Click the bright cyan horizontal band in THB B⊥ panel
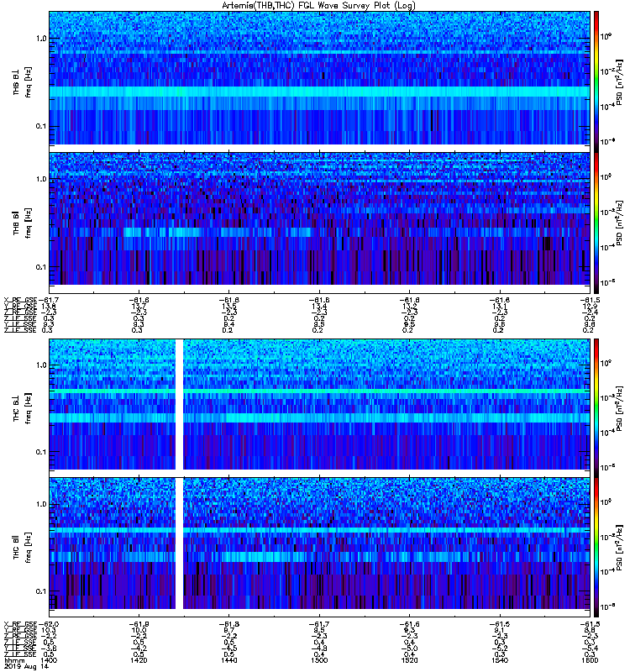The width and height of the screenshot is (630, 672). point(320,92)
